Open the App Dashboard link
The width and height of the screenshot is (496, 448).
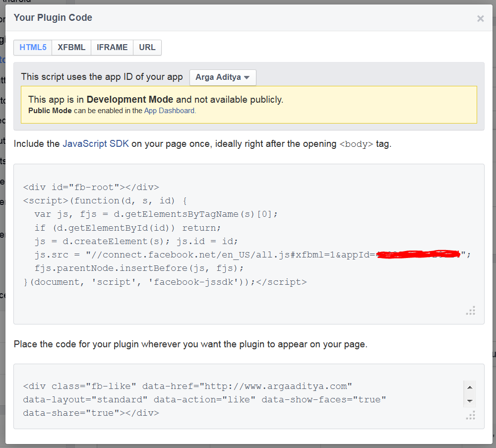pyautogui.click(x=170, y=111)
